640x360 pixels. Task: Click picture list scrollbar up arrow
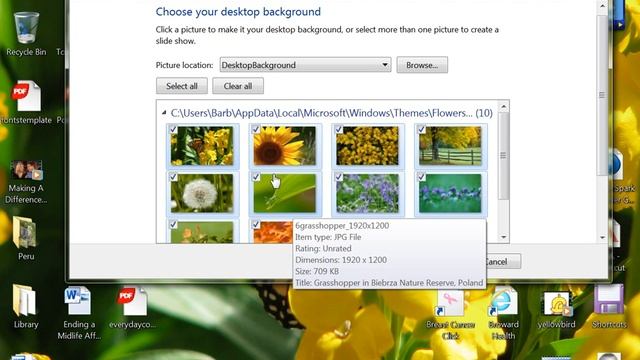point(504,107)
